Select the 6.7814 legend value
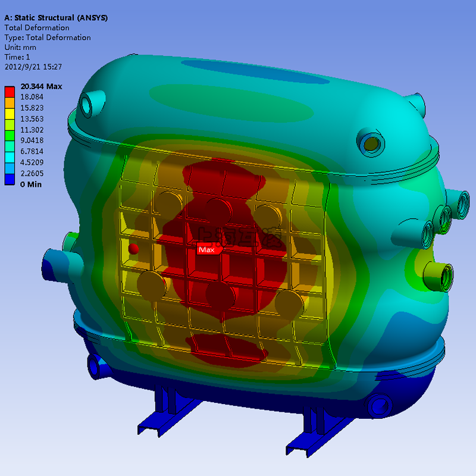476x476 pixels. [33, 151]
